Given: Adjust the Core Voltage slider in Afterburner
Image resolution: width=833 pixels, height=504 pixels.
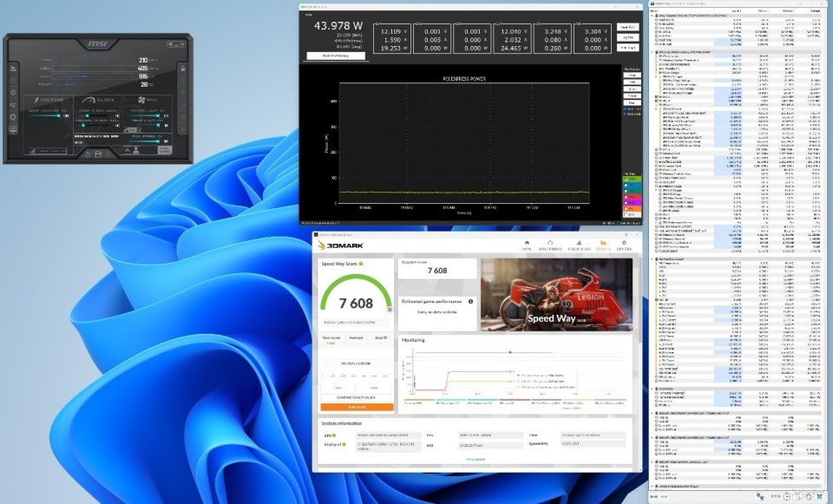Looking at the screenshot, I should [44, 115].
